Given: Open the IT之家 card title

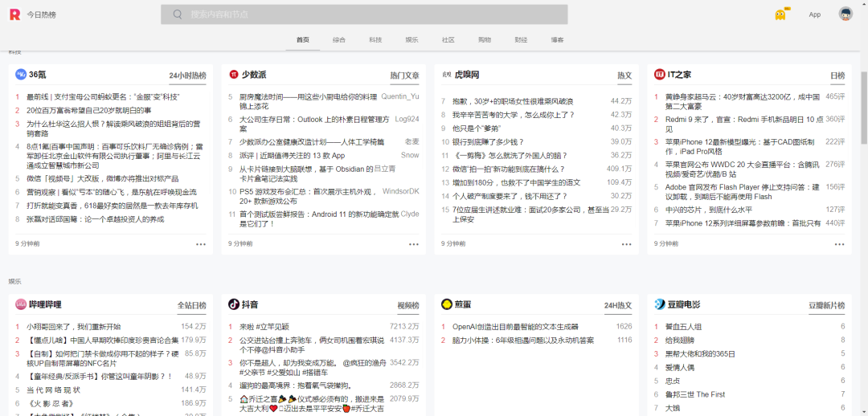Looking at the screenshot, I should click(679, 75).
